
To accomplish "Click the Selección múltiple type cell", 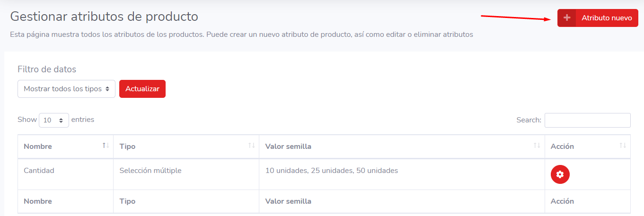I will (150, 171).
